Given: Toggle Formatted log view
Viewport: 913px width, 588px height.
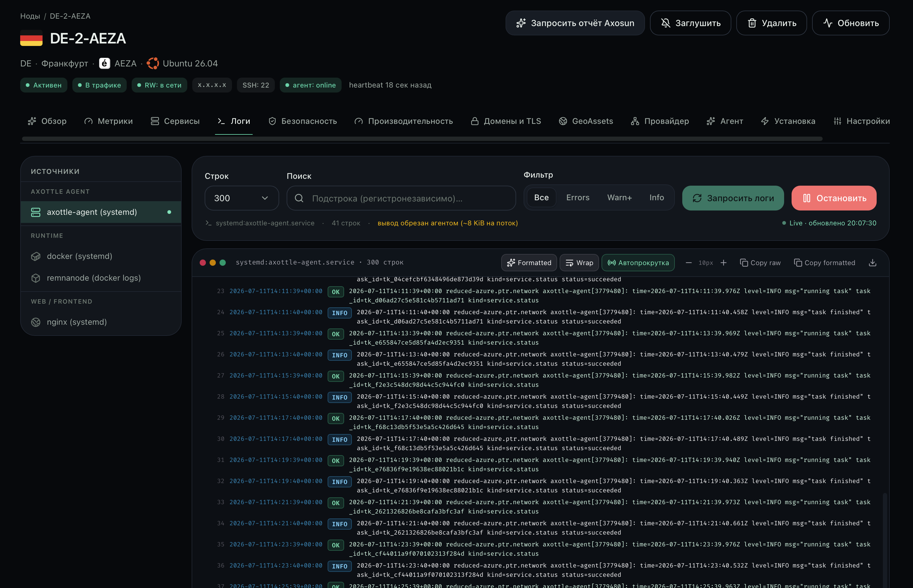Looking at the screenshot, I should [529, 263].
